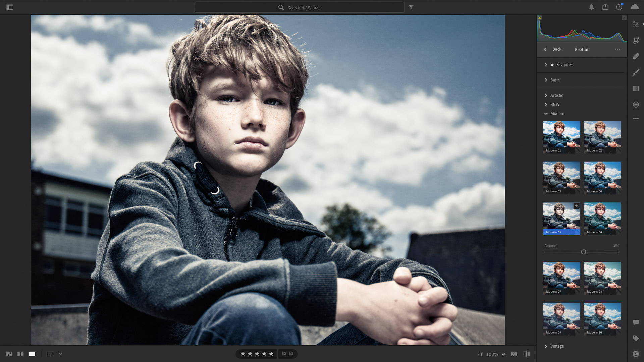Click the Profile panel overflow menu

point(618,49)
